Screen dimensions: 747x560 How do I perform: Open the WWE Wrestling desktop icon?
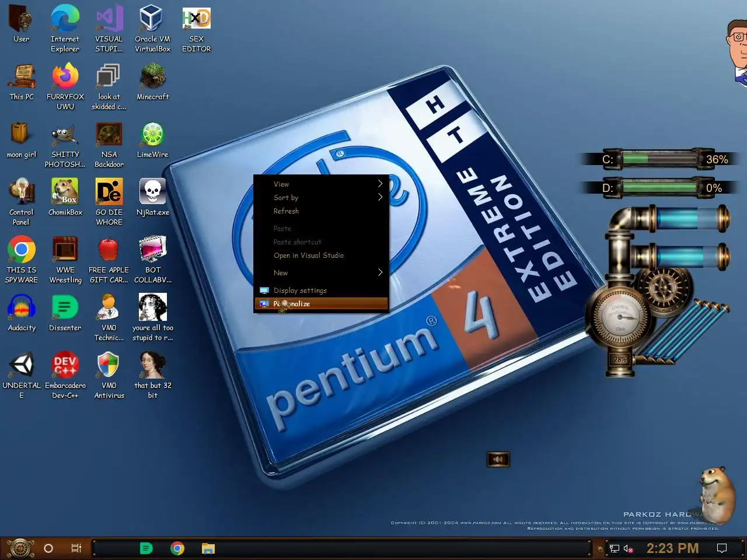[65, 260]
